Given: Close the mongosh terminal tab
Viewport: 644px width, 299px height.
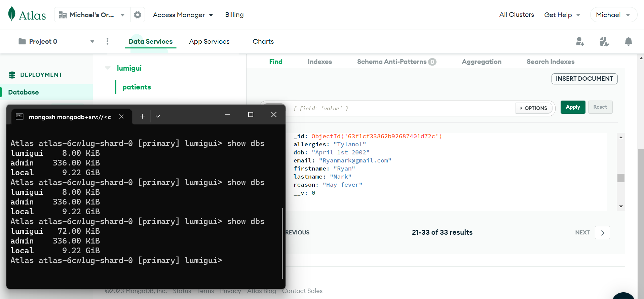Looking at the screenshot, I should pos(121,116).
